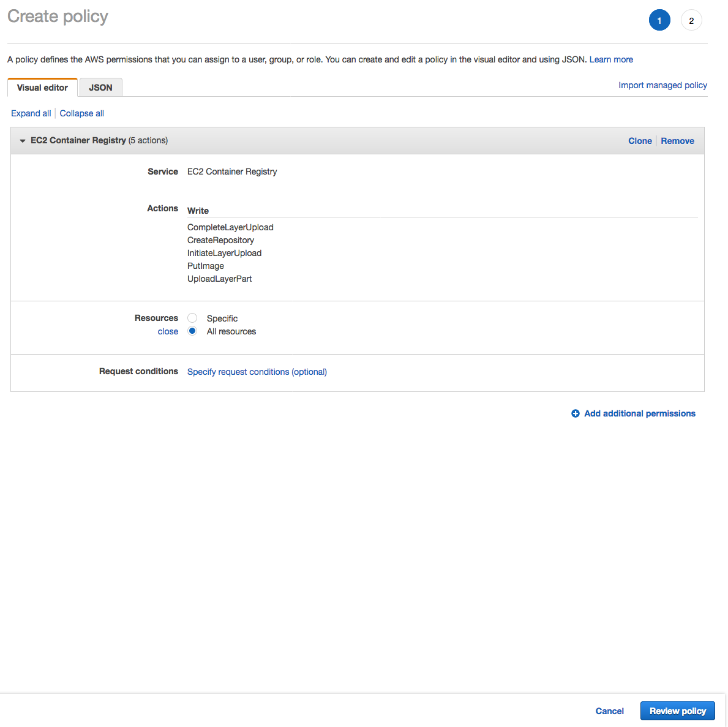The image size is (728, 727).
Task: Click the CreateRepository action
Action: [220, 240]
